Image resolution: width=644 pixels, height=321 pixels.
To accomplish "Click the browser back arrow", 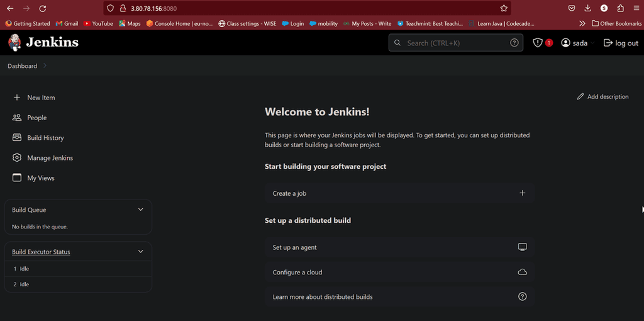I will coord(10,8).
